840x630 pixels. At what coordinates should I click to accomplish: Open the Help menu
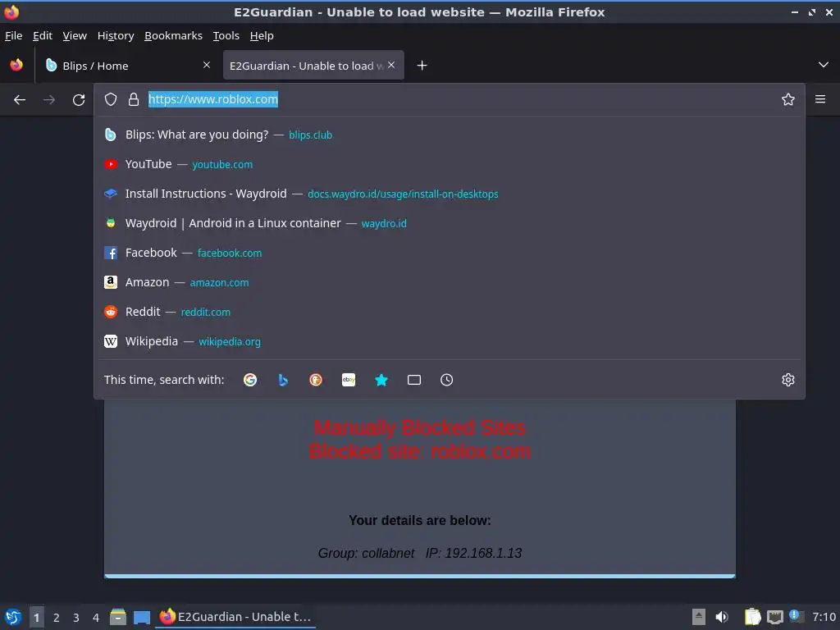262,35
